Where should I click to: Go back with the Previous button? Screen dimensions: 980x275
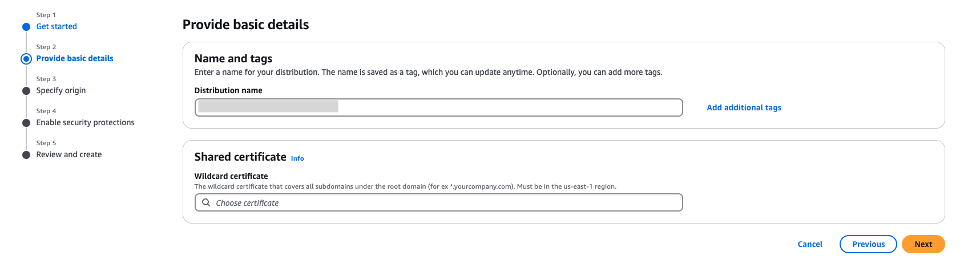[x=868, y=244]
